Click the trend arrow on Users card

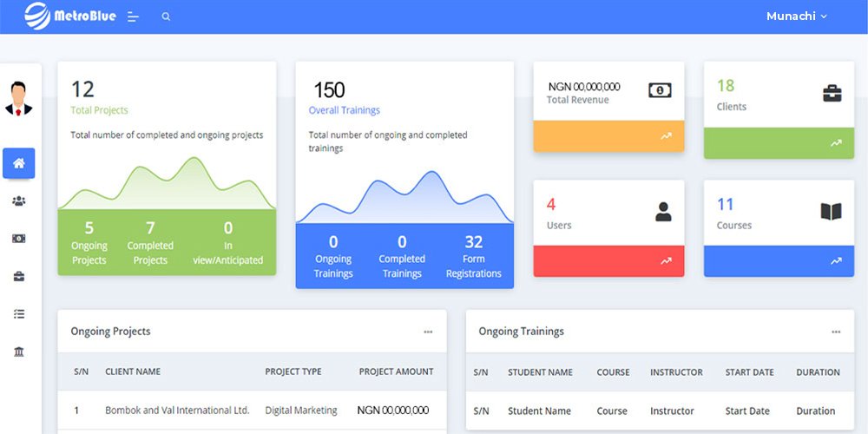666,260
